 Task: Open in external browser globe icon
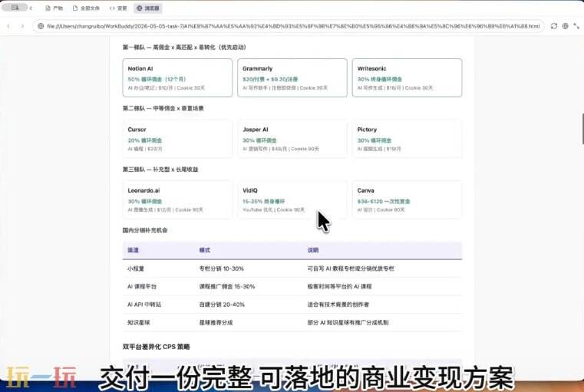click(566, 26)
